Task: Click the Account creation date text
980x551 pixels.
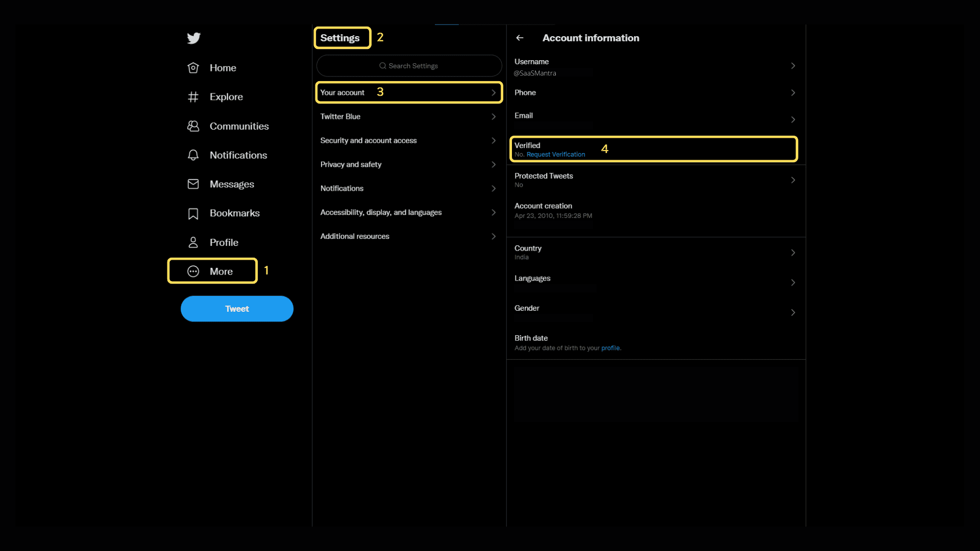Action: tap(553, 216)
